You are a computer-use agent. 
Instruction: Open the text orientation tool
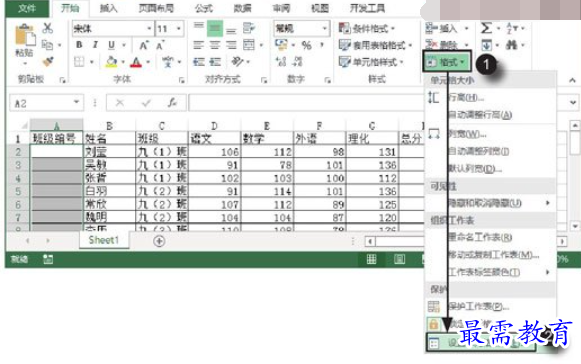coord(237,61)
